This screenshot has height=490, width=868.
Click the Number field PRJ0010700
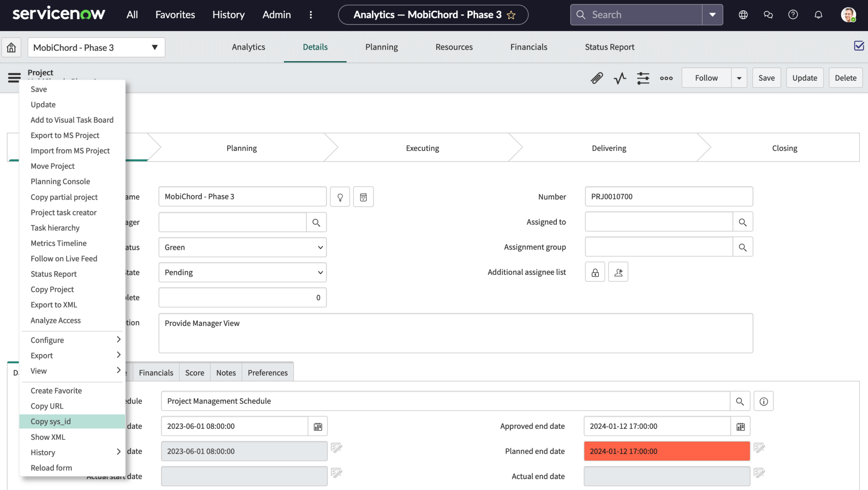tap(669, 197)
